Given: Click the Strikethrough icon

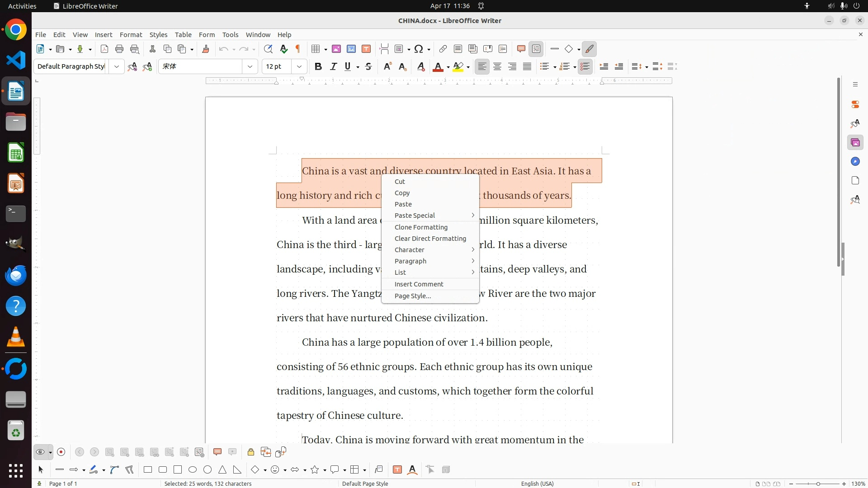Looking at the screenshot, I should [x=368, y=67].
